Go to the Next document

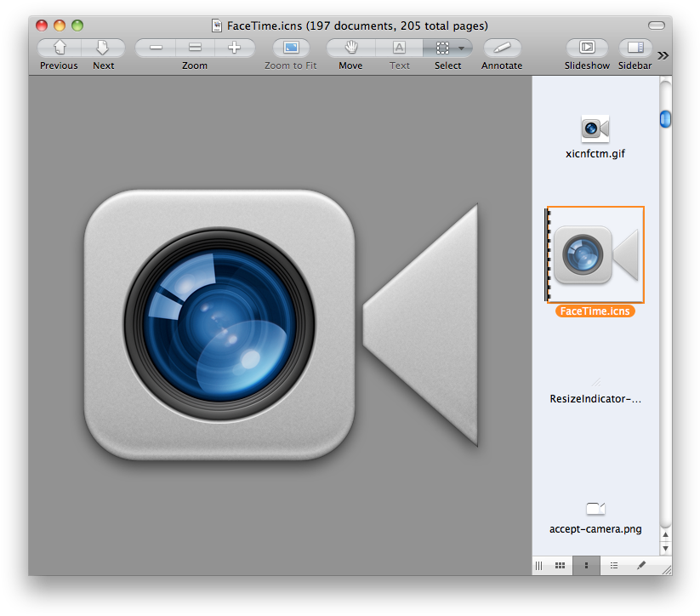click(103, 47)
